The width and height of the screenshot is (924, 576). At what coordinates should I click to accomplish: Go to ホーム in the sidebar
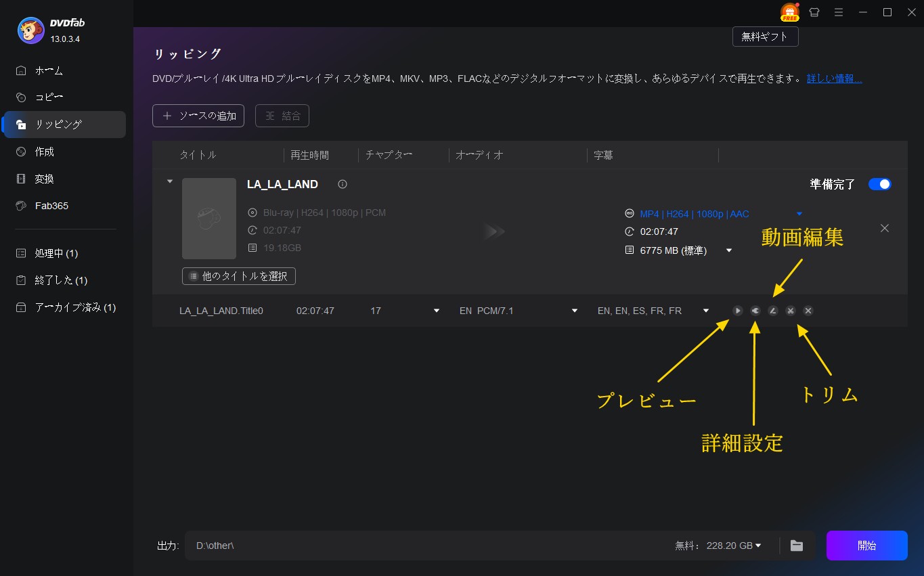[64, 70]
